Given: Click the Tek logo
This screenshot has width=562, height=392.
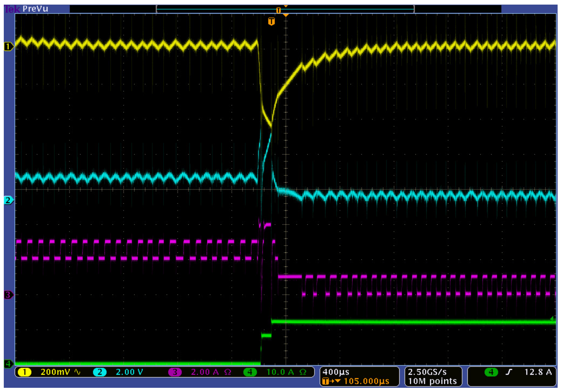Looking at the screenshot, I should pyautogui.click(x=12, y=9).
